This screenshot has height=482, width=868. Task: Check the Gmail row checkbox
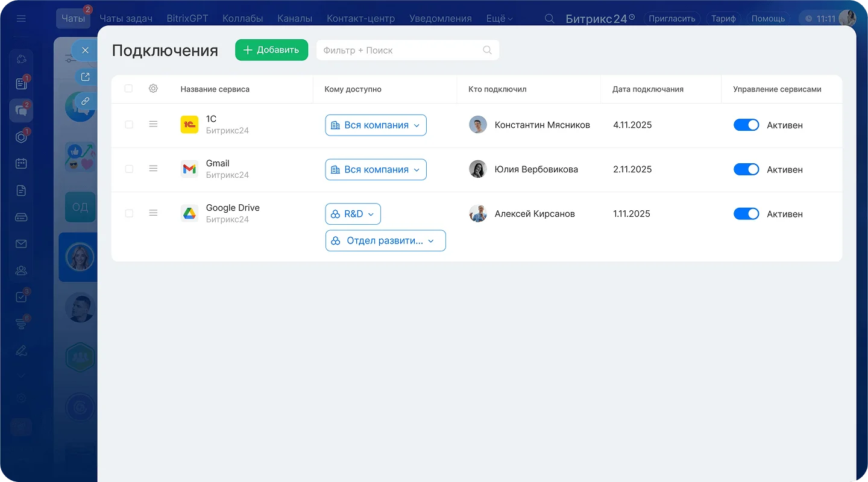tap(128, 169)
